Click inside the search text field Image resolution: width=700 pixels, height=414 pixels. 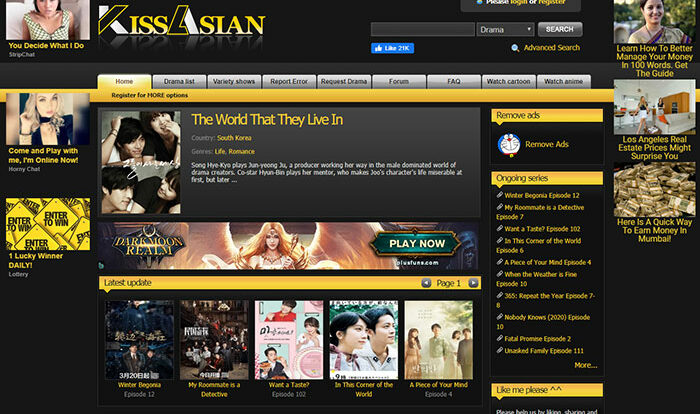pyautogui.click(x=422, y=30)
